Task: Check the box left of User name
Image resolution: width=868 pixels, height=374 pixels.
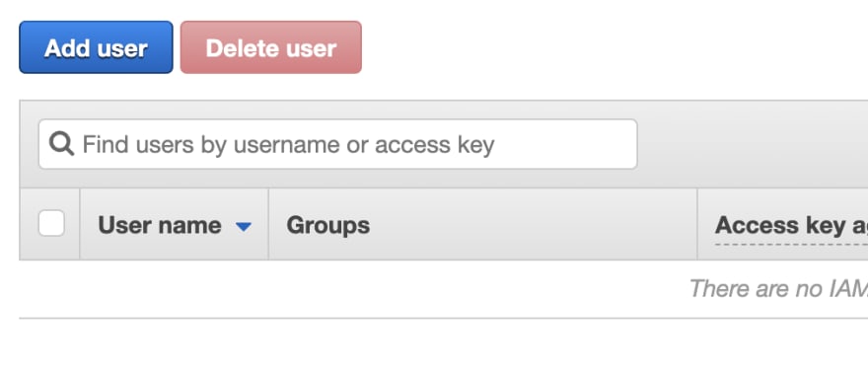Action: (51, 224)
